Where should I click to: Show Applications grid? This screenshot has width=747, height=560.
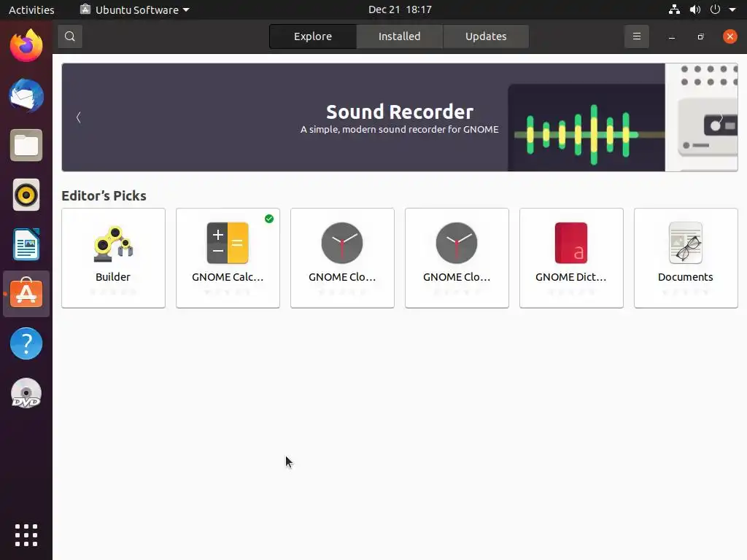tap(26, 535)
